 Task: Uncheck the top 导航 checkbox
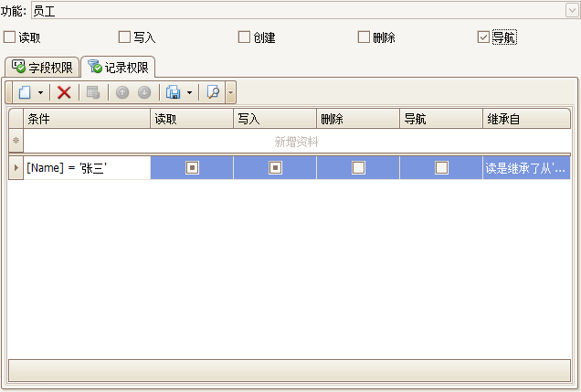(483, 37)
